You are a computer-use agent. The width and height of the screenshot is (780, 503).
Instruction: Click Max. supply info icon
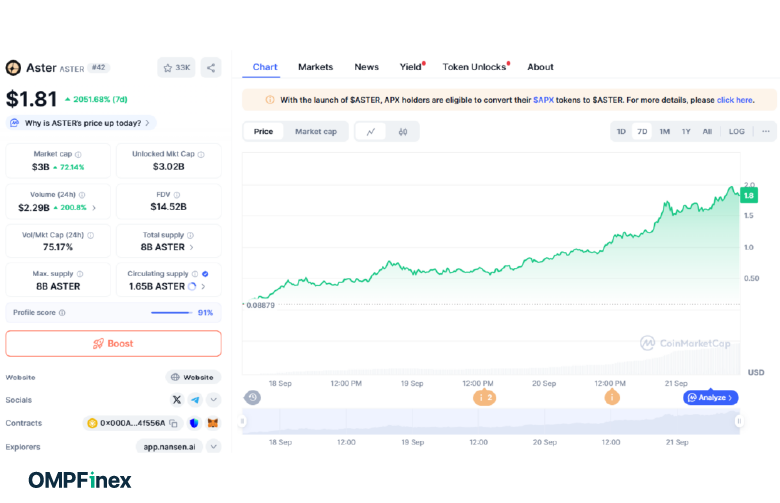pyautogui.click(x=80, y=274)
